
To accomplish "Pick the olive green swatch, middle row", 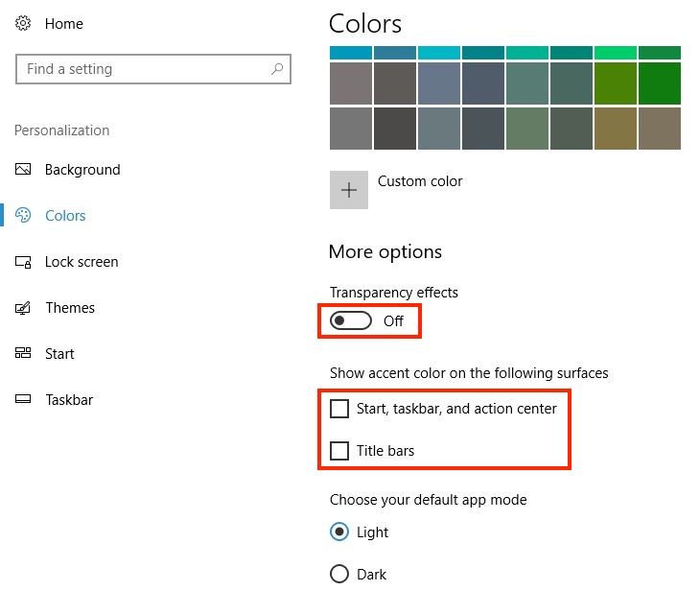I will pyautogui.click(x=616, y=83).
